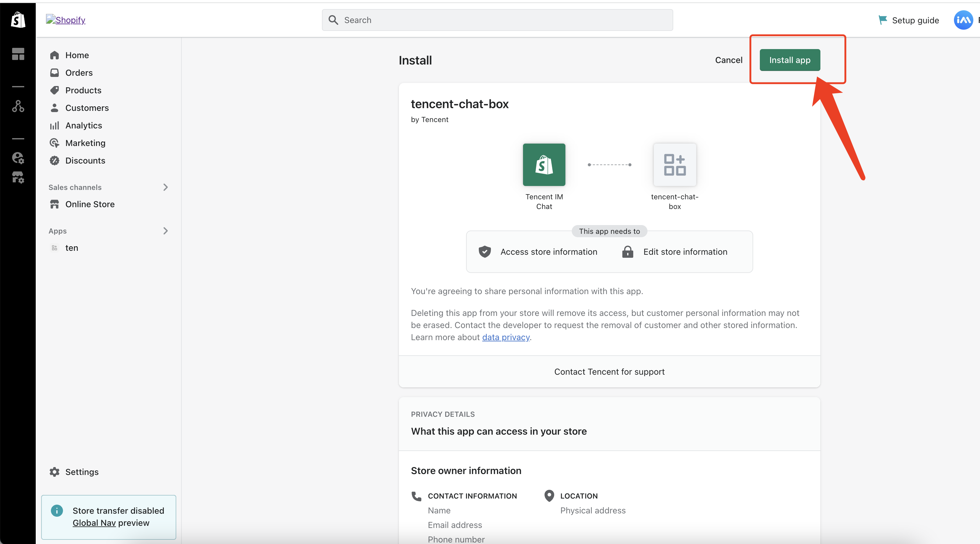Open the data privacy link

[x=506, y=337]
